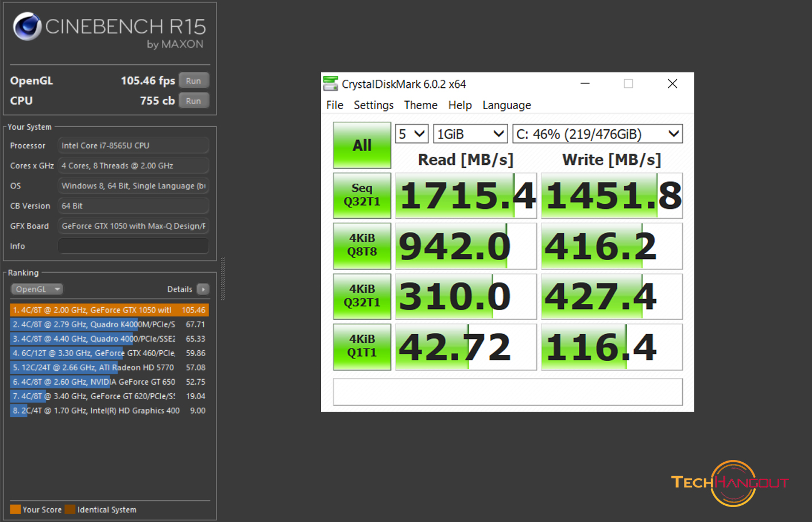Run the OpenGL benchmark
Viewport: 812px width, 522px height.
pyautogui.click(x=194, y=81)
